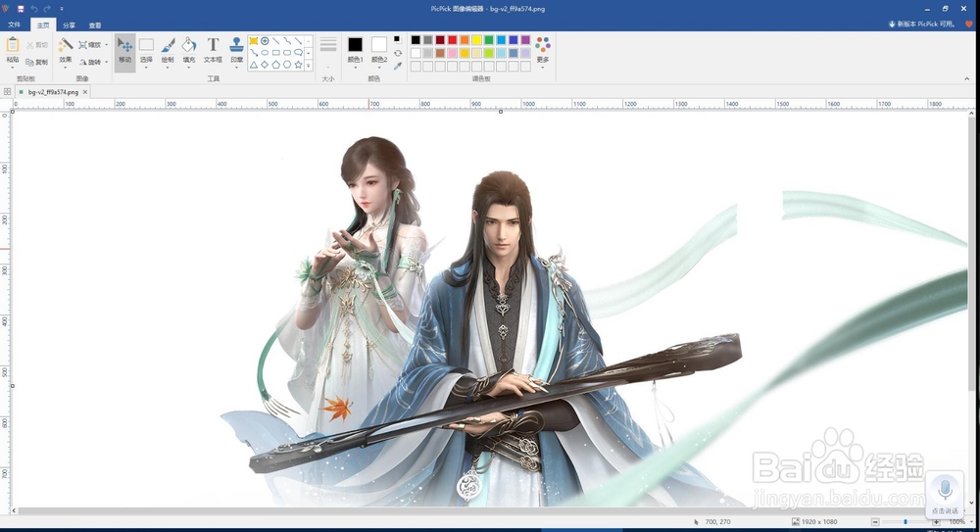Select the bg-v2_ff9a574.png document tab
Screen dimensions: 980x532
click(53, 92)
